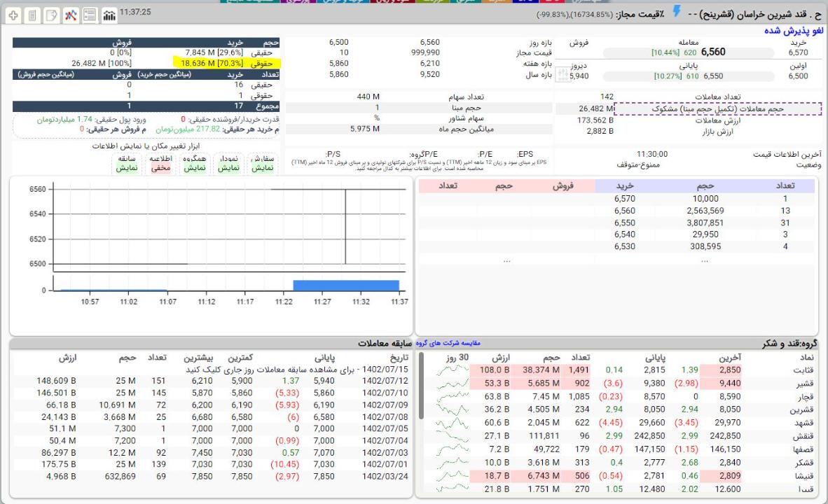Toggle the سفارش نمایش visibility button
The width and height of the screenshot is (828, 504).
click(x=263, y=164)
